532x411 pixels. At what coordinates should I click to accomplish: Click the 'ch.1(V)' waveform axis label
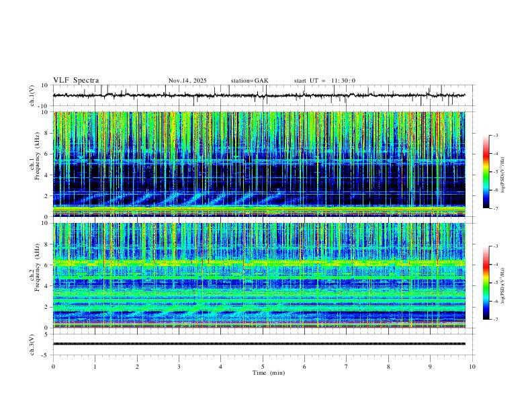pos(32,95)
